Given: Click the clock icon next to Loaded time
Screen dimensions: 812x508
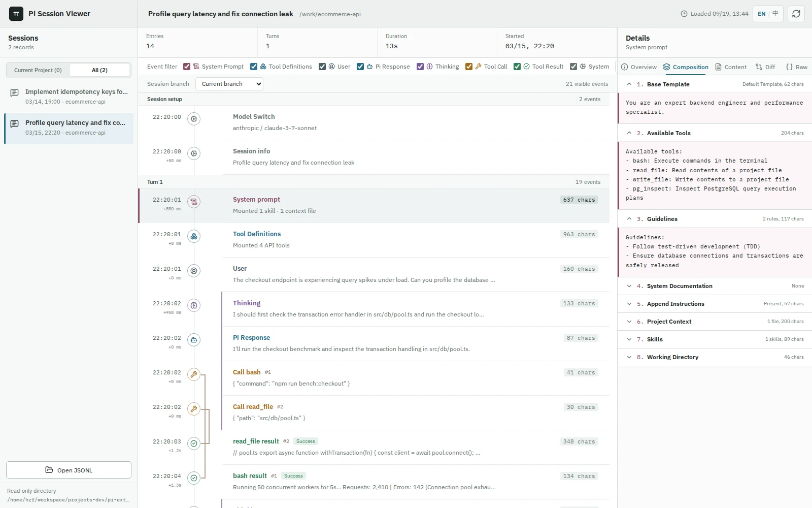Looking at the screenshot, I should [684, 14].
